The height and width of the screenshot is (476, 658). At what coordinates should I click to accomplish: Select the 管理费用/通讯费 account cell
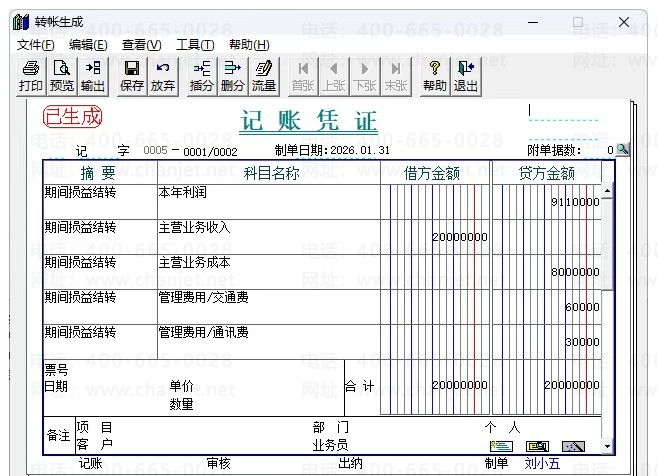(269, 342)
